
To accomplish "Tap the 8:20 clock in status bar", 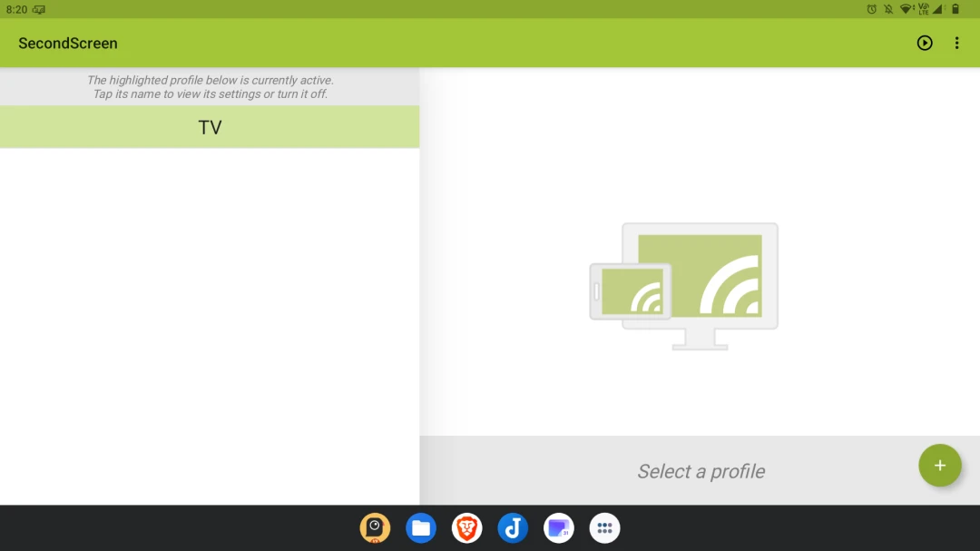I will (16, 9).
